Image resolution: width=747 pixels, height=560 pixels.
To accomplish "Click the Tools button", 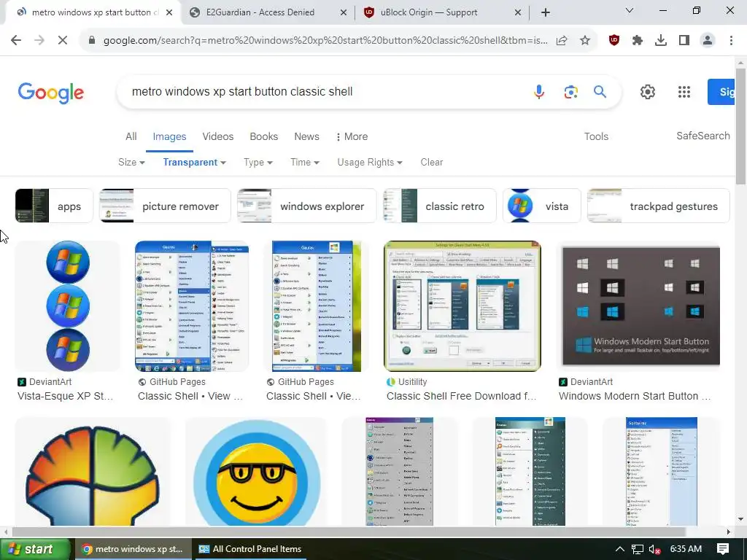I will click(596, 136).
